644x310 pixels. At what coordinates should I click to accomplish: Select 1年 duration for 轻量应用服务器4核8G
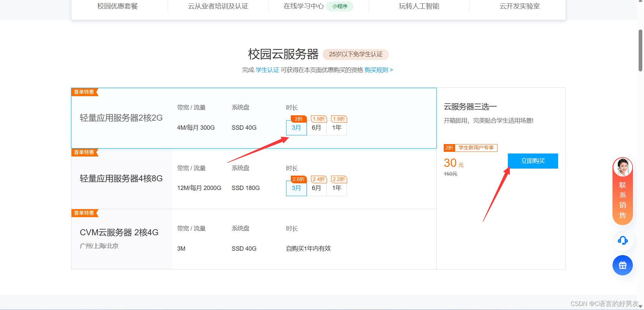tap(336, 188)
